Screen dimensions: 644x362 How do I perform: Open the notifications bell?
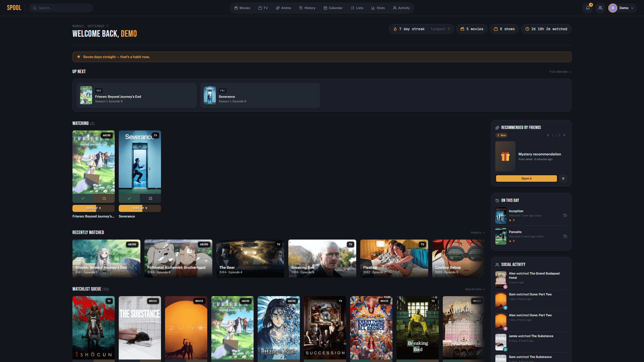coord(588,8)
